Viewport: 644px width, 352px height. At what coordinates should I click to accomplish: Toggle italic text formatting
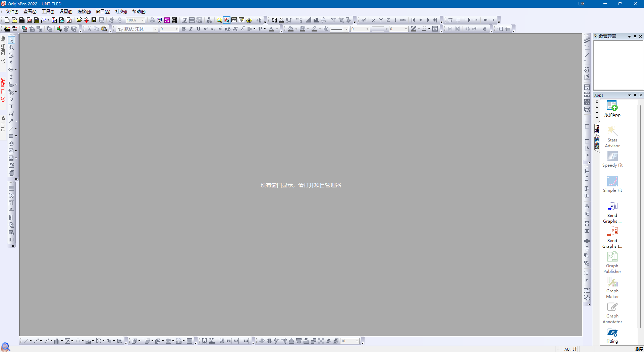191,29
